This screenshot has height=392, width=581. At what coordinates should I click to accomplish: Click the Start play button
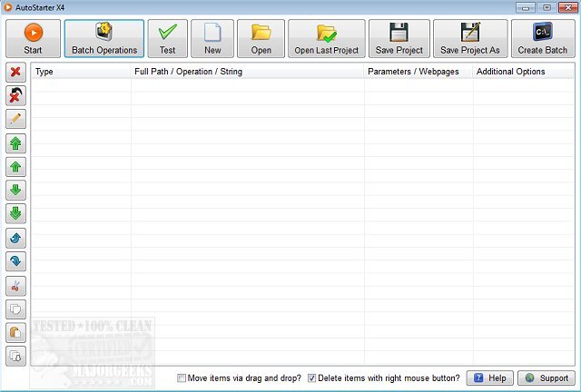[x=33, y=38]
